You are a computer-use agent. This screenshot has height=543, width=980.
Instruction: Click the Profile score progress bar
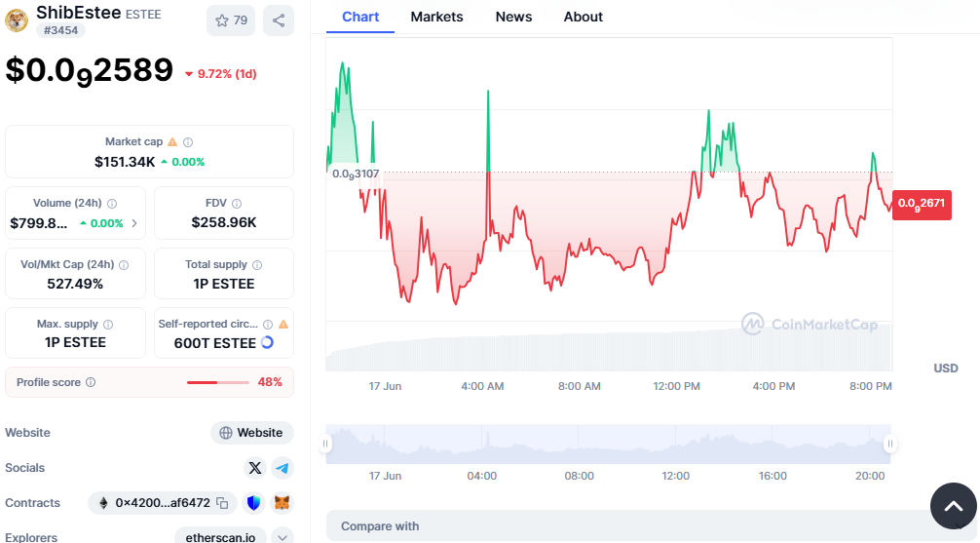(218, 382)
